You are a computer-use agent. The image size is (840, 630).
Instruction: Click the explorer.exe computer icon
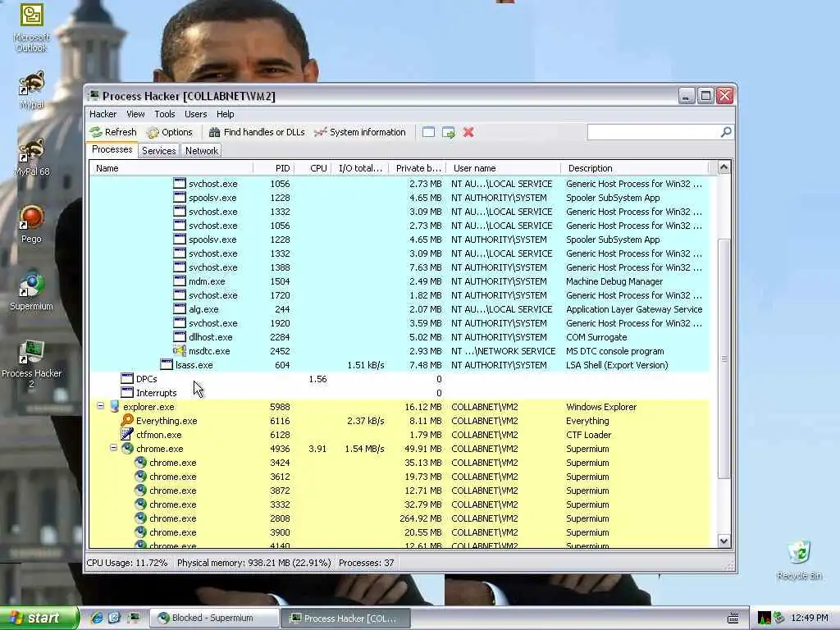coord(114,407)
